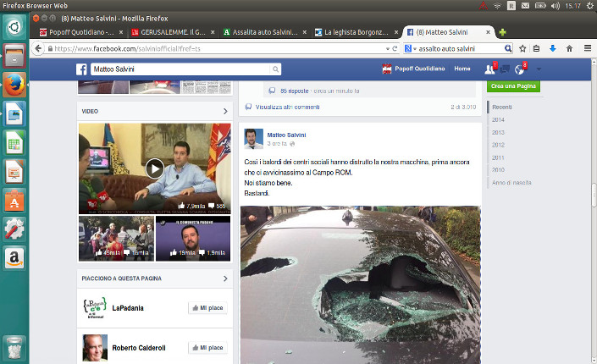
Task: Open Ubuntu Software Center in the launcher
Action: [14, 201]
